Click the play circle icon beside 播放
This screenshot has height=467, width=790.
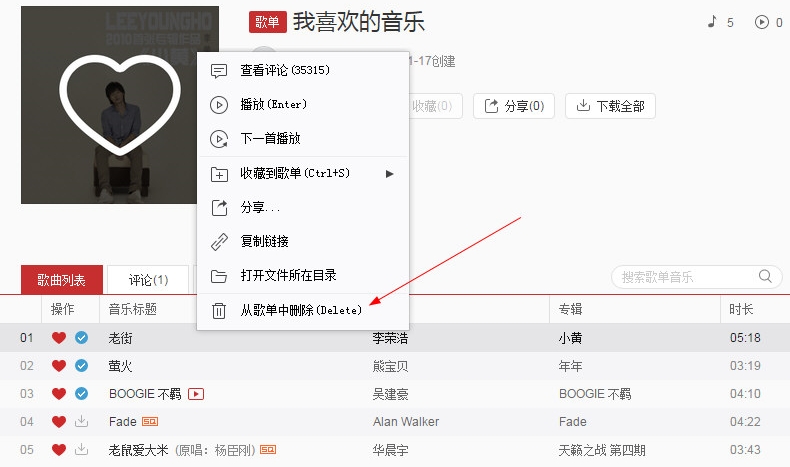tap(219, 105)
